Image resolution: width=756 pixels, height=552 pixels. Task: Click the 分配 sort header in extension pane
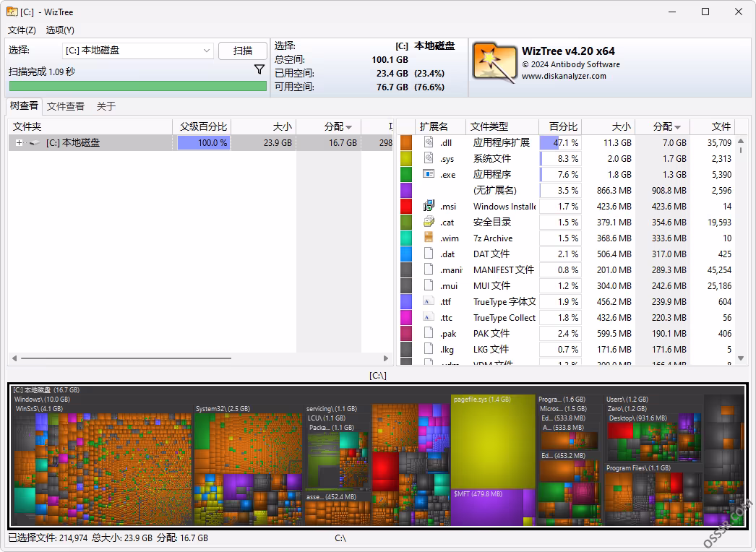click(x=663, y=126)
